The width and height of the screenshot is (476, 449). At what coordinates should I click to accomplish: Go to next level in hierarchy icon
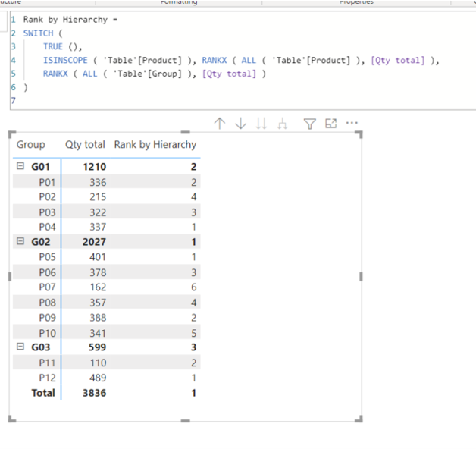[x=261, y=124]
